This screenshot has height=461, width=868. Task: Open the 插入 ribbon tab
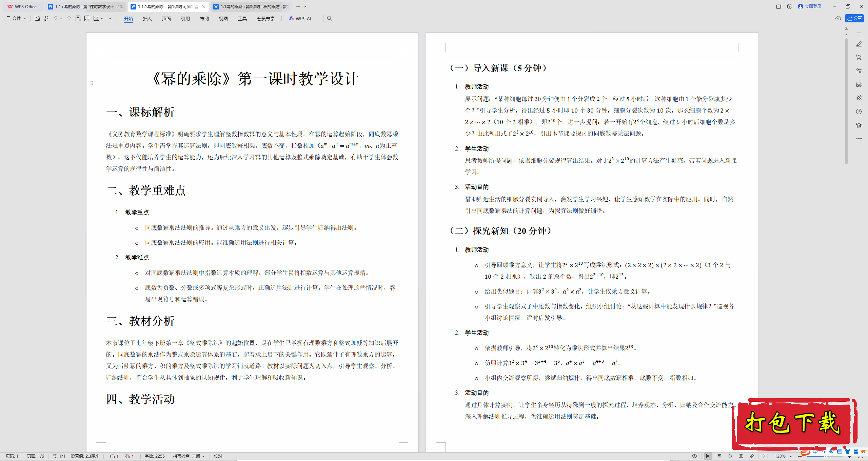click(147, 18)
